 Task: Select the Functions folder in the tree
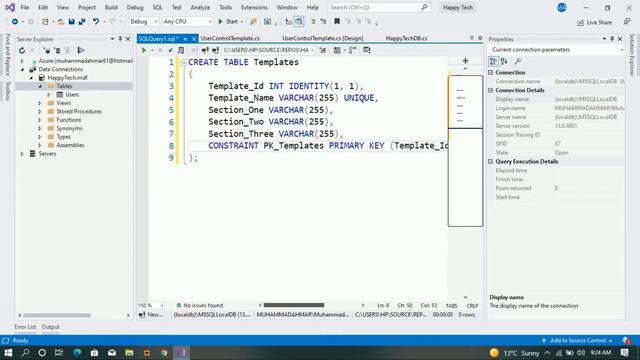69,120
